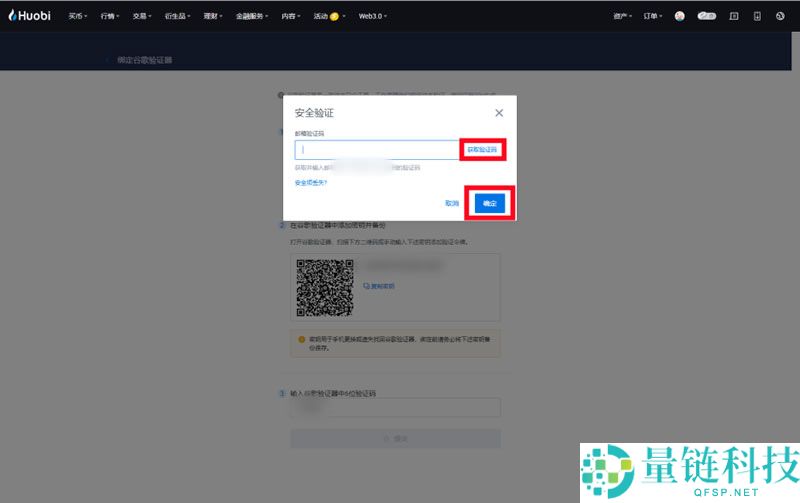
Task: Open the 理财 dropdown
Action: pyautogui.click(x=213, y=16)
